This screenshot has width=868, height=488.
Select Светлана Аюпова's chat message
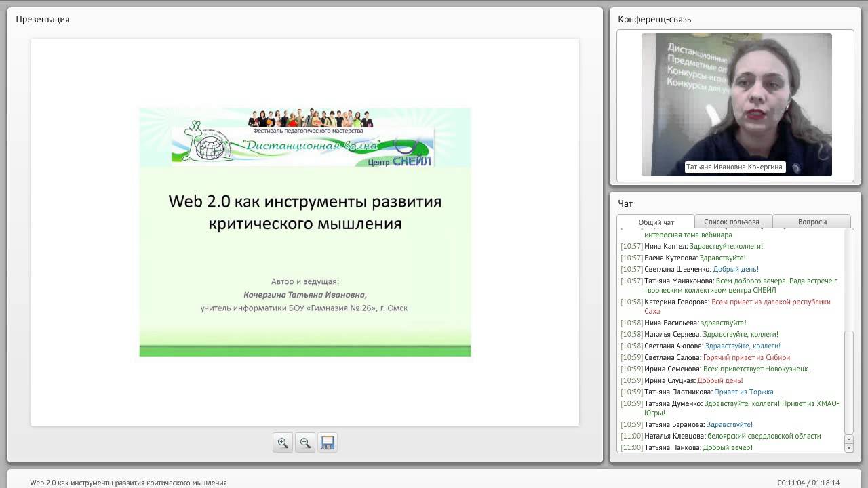point(701,346)
